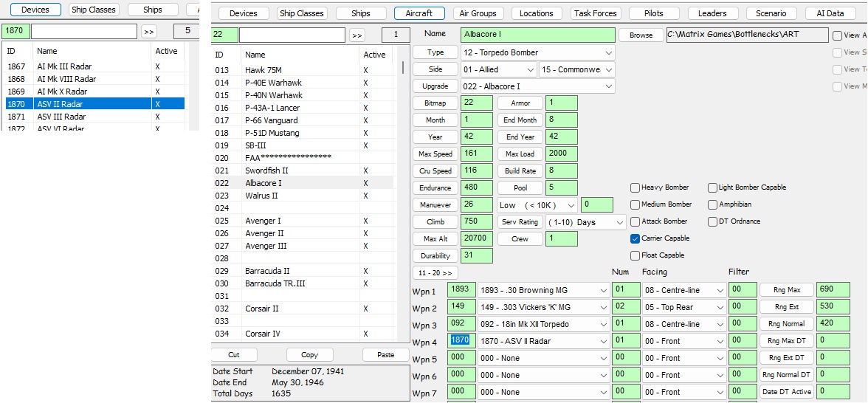Select Corsair IV in the aircraft list

point(303,334)
